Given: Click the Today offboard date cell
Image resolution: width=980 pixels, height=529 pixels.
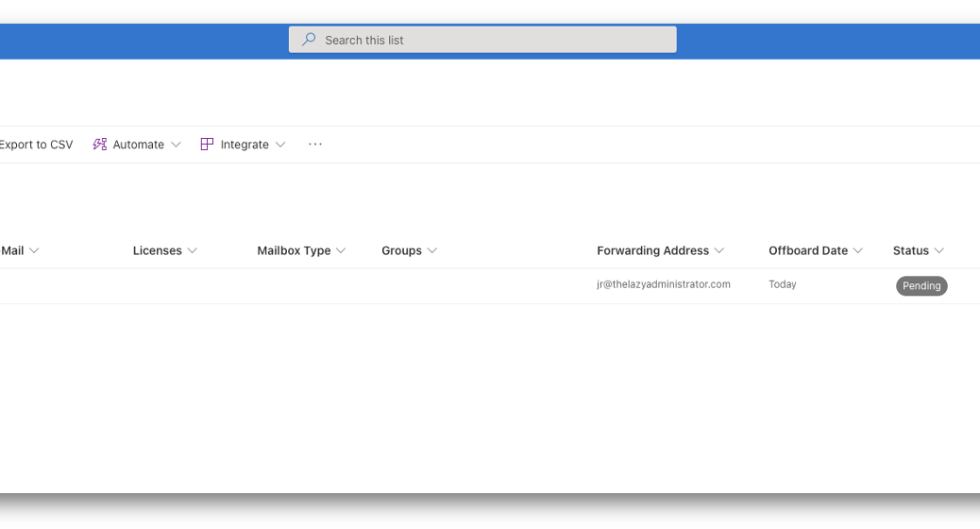Looking at the screenshot, I should point(783,284).
